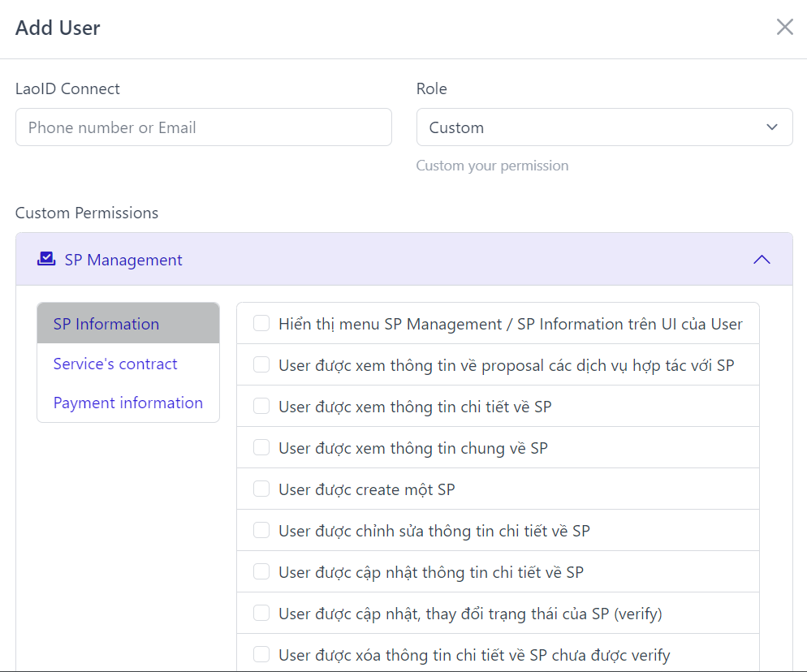Click the 'User được create một SP' label
Image resolution: width=807 pixels, height=672 pixels.
coord(367,489)
